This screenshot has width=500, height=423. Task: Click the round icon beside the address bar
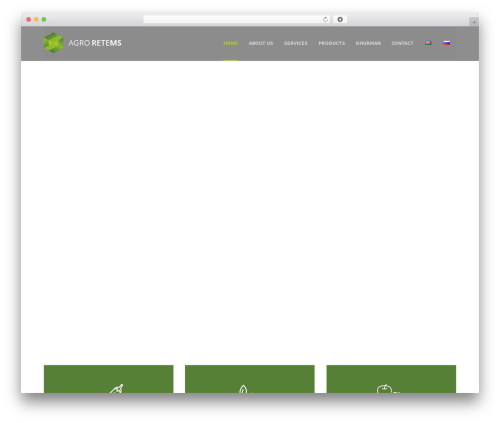(x=340, y=19)
